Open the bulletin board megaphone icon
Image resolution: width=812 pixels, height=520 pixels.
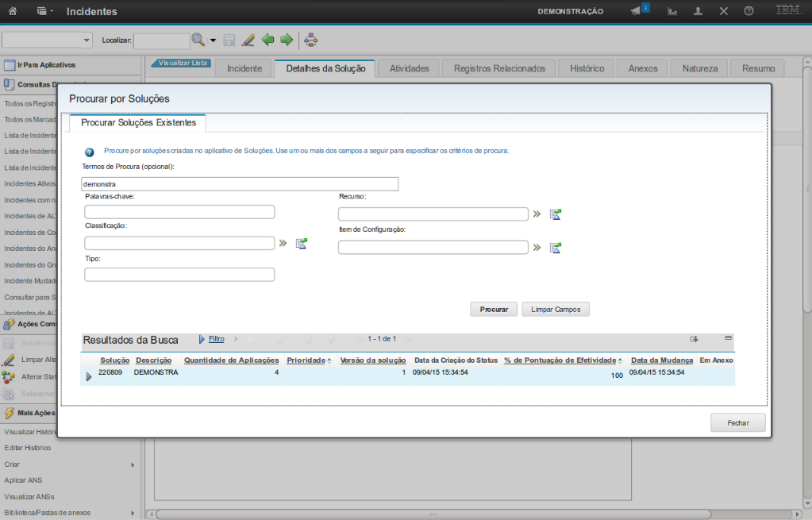pyautogui.click(x=636, y=11)
